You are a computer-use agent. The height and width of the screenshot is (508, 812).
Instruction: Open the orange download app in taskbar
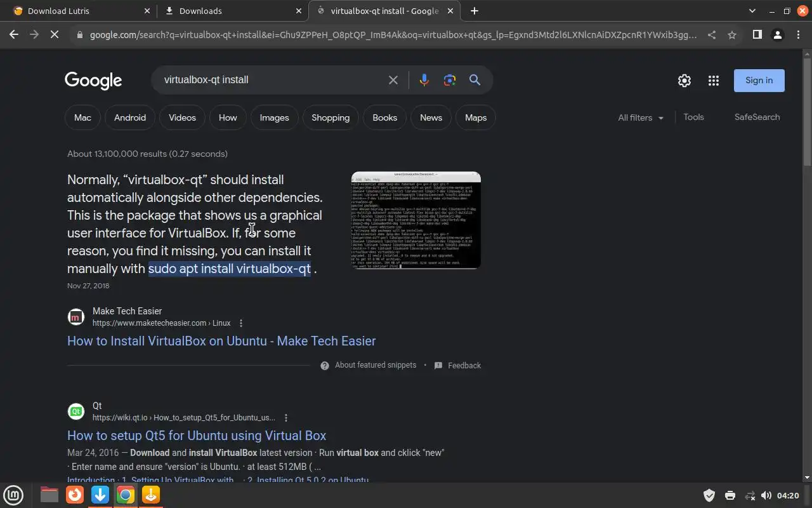pyautogui.click(x=151, y=495)
